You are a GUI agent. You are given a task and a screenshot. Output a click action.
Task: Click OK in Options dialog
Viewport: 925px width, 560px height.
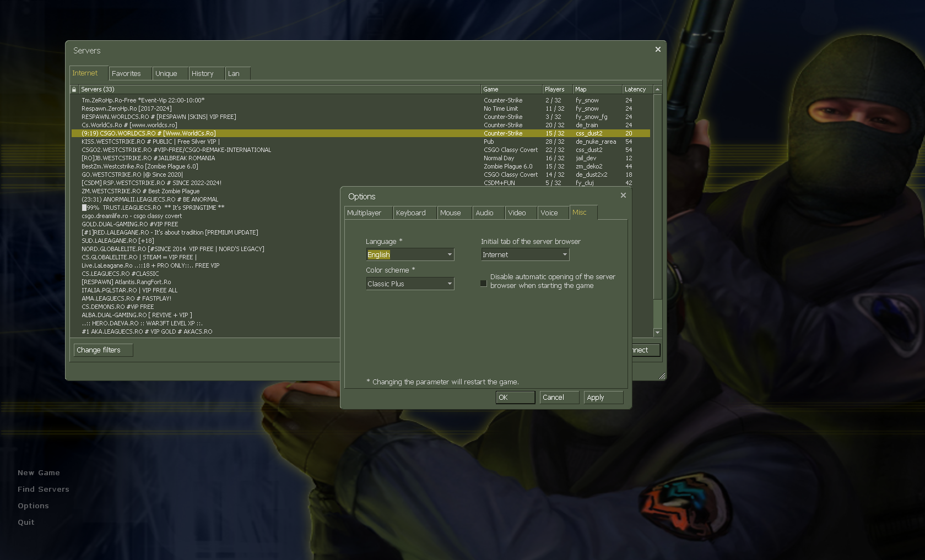pyautogui.click(x=515, y=398)
